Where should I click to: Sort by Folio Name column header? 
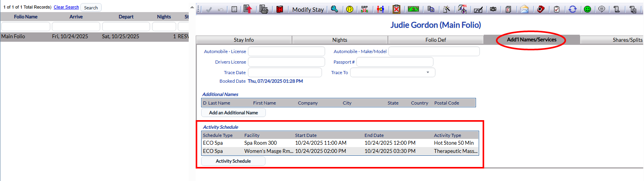(26, 17)
